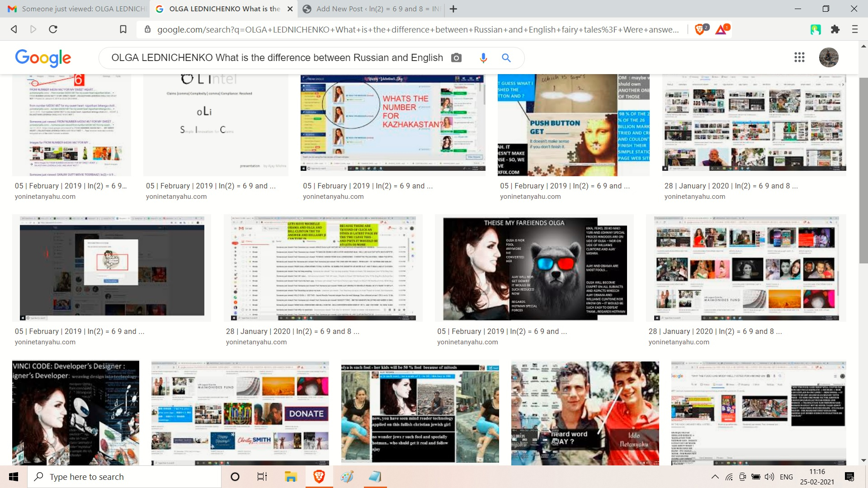Viewport: 868px width, 488px height.
Task: Go to Google homepage via logo
Action: (43, 58)
